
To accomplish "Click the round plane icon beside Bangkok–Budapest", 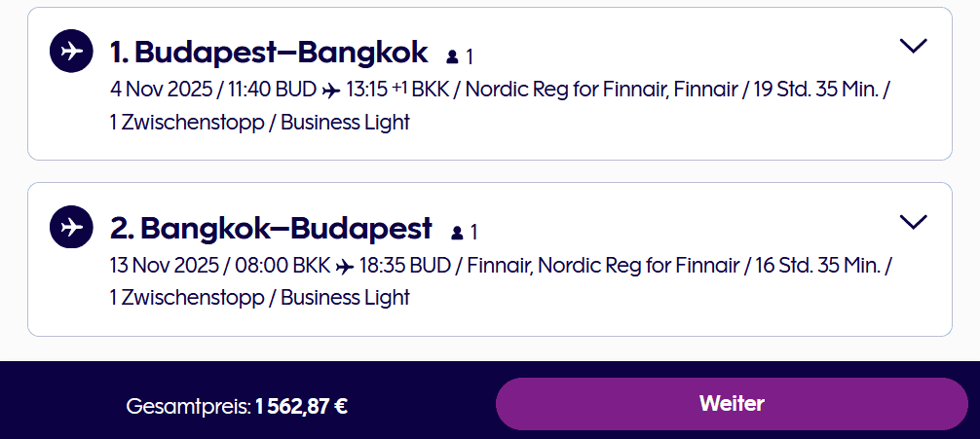I will pos(71,226).
